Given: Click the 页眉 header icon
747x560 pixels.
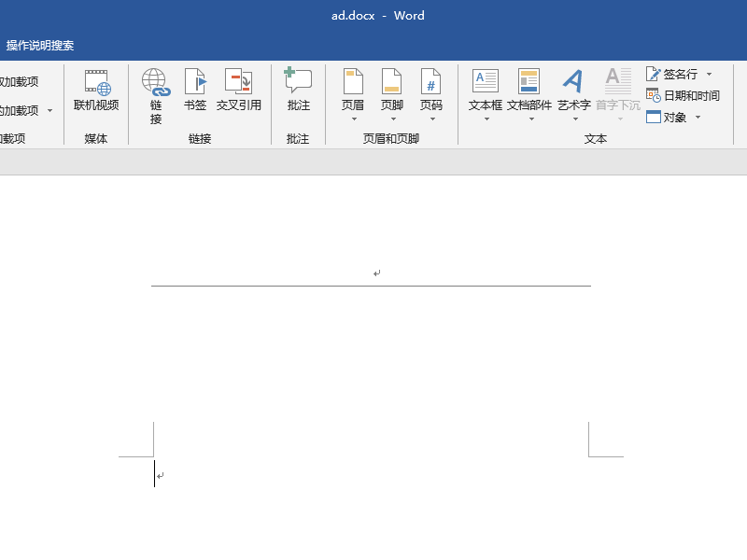Looking at the screenshot, I should [353, 82].
